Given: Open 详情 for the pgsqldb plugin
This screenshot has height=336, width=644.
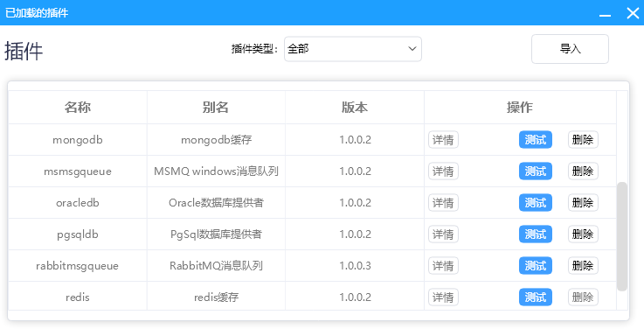Looking at the screenshot, I should click(x=443, y=234).
